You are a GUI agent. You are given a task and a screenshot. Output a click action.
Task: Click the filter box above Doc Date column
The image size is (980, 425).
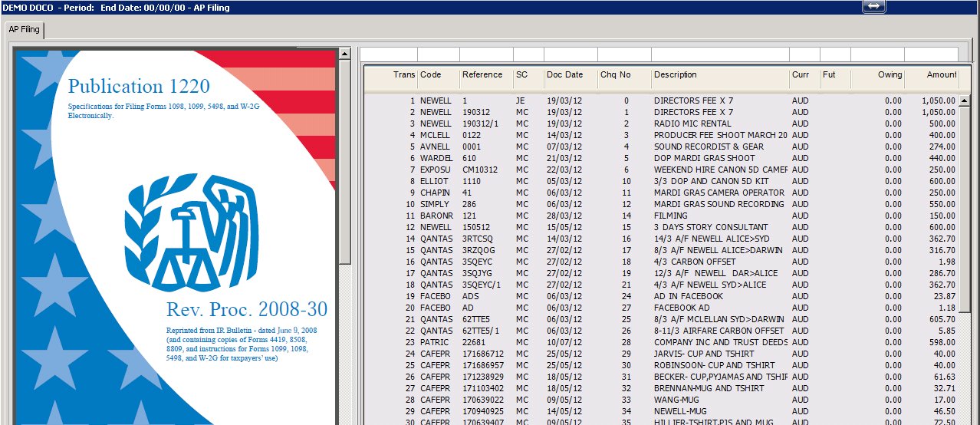(x=571, y=54)
